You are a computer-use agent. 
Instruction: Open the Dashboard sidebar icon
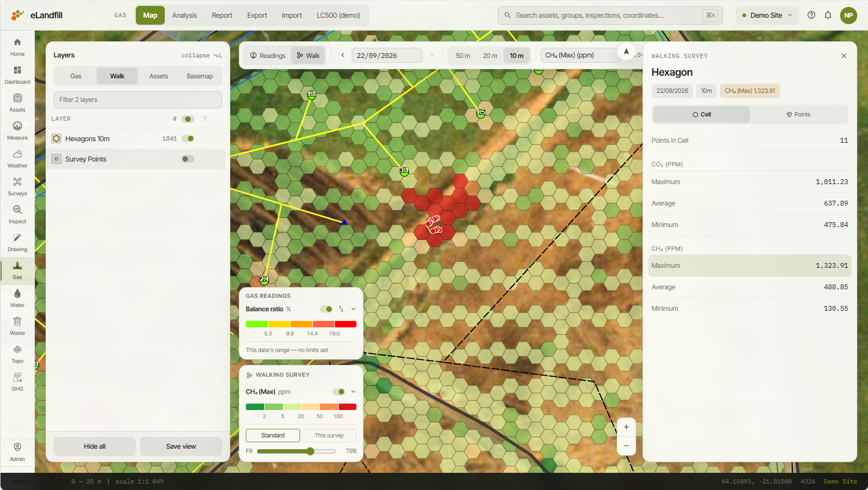click(17, 75)
